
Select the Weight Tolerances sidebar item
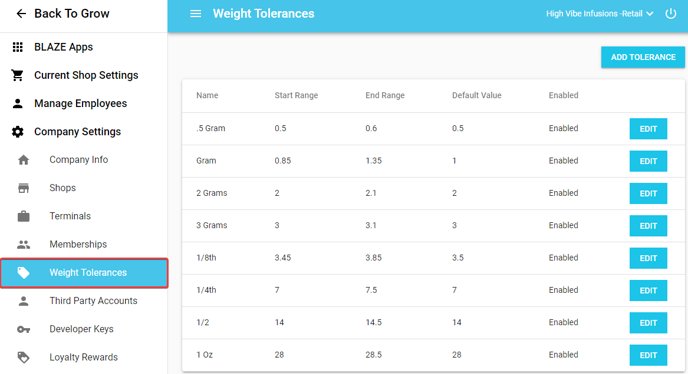(x=84, y=273)
